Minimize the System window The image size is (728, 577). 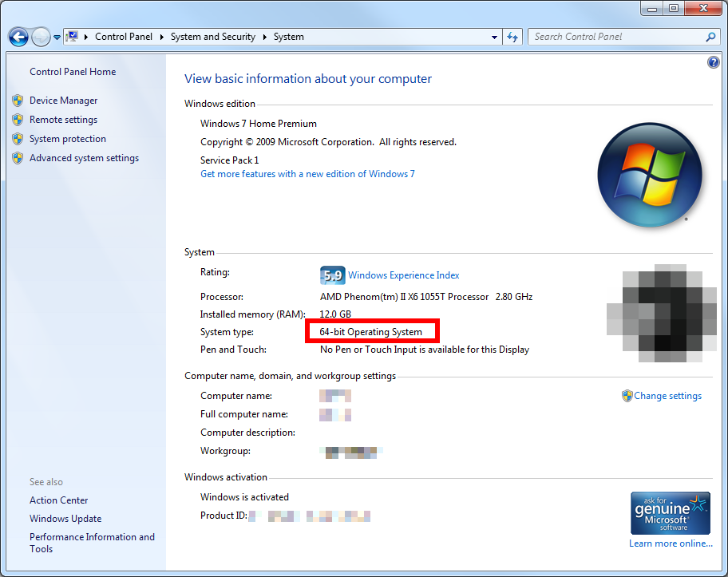point(652,8)
